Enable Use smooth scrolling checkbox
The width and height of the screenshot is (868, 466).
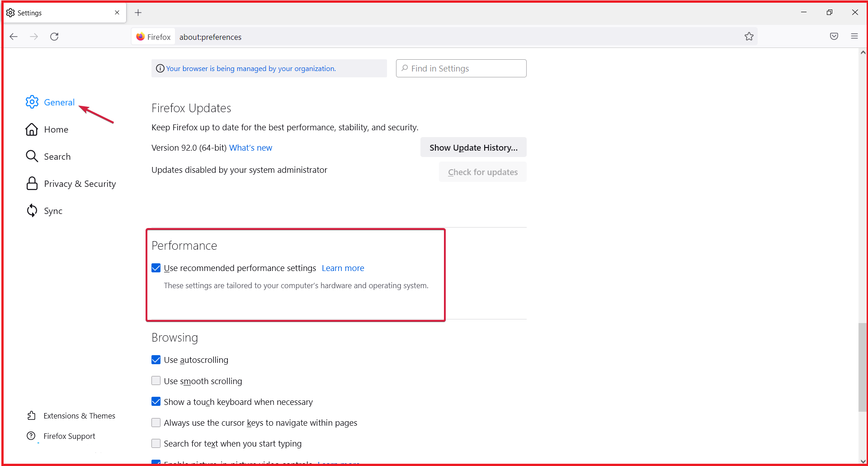[156, 380]
